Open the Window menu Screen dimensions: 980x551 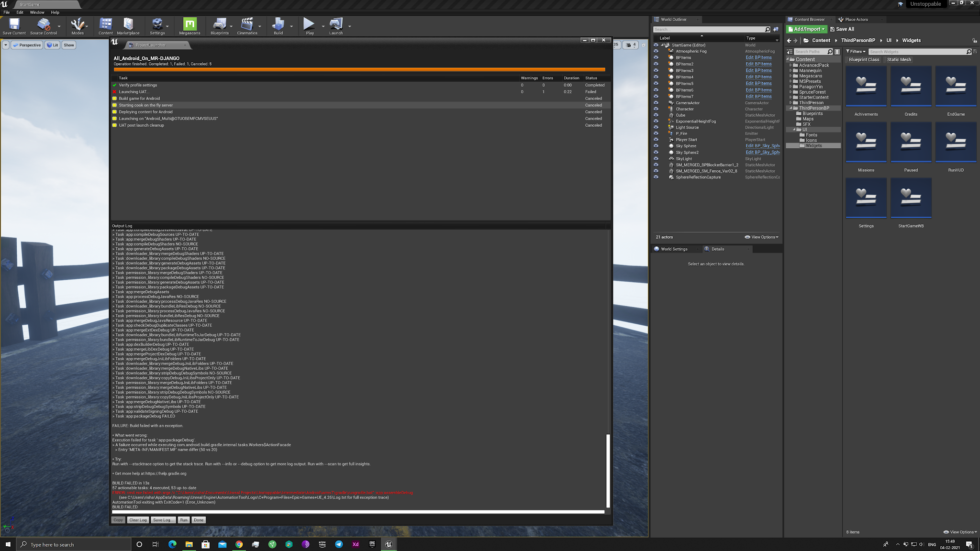point(37,12)
